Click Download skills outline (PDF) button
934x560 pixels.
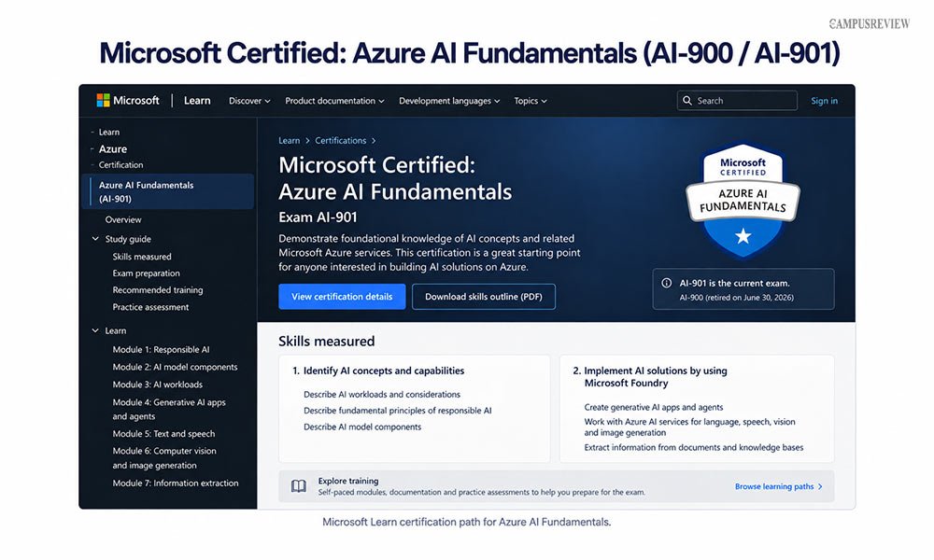click(484, 297)
